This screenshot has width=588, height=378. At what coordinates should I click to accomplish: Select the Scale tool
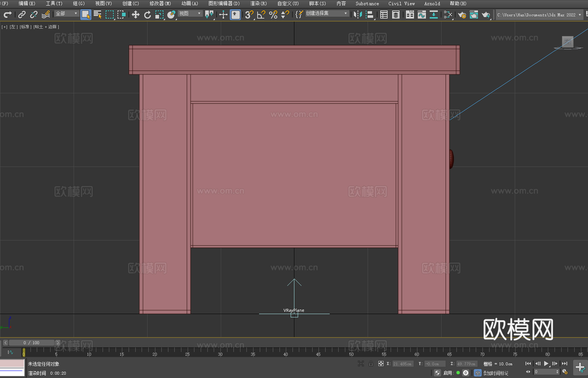[159, 14]
